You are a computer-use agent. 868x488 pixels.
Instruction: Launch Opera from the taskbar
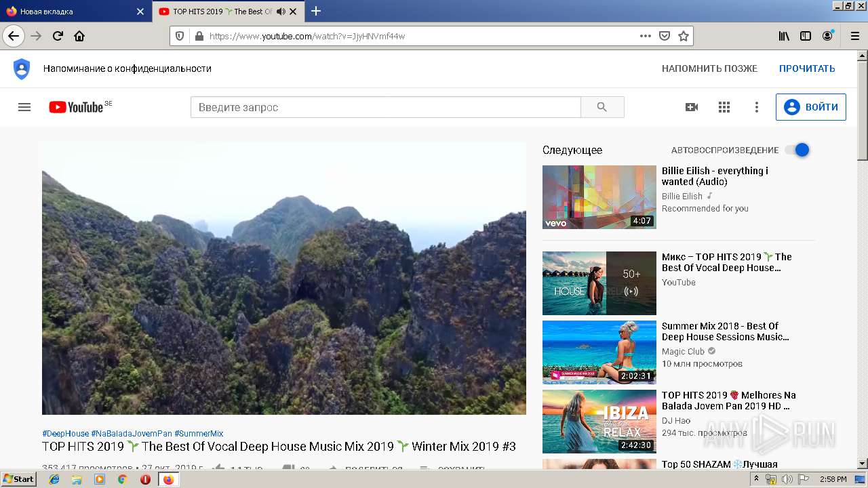point(145,479)
